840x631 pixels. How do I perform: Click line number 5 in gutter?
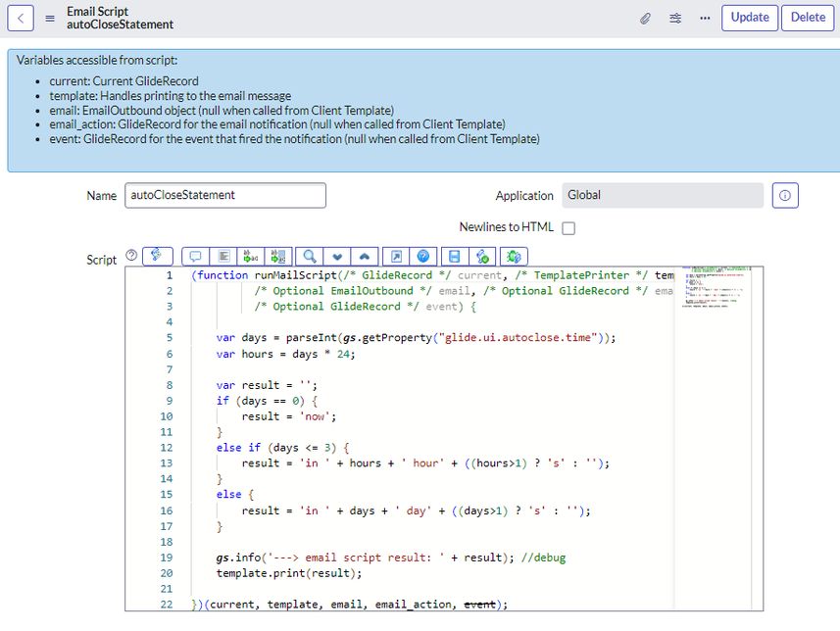(x=170, y=337)
